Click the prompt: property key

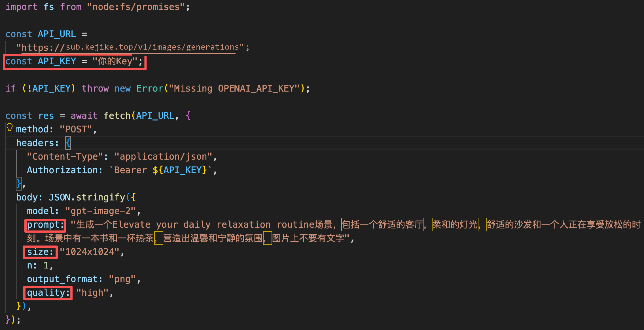tap(45, 225)
